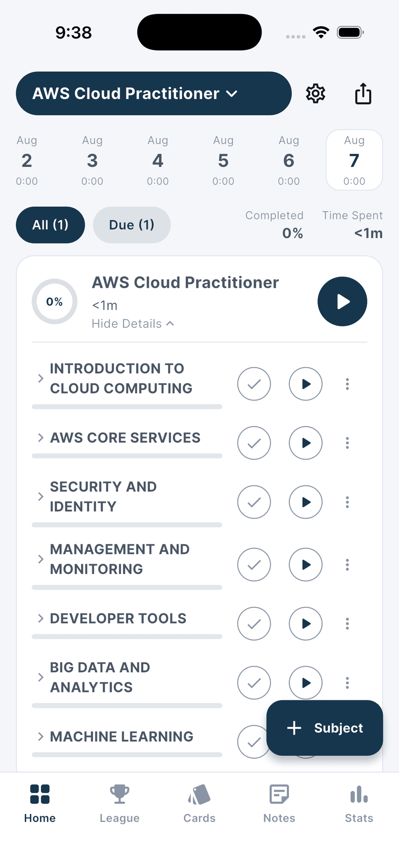Open more options for AWS Core Services
The width and height of the screenshot is (399, 868).
coord(347,443)
